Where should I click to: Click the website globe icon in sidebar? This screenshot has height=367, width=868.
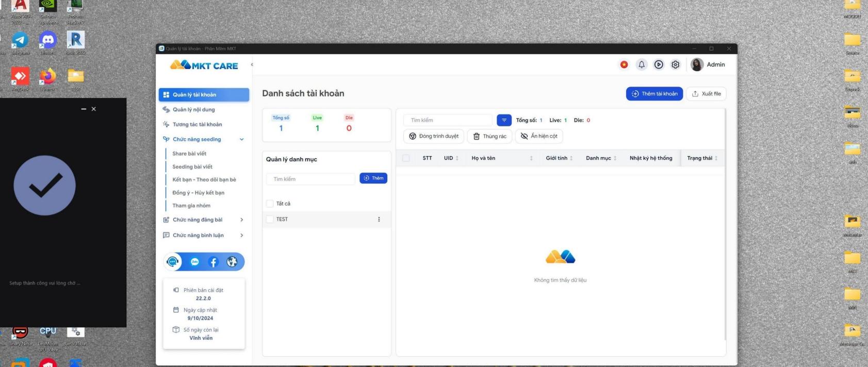pos(232,262)
